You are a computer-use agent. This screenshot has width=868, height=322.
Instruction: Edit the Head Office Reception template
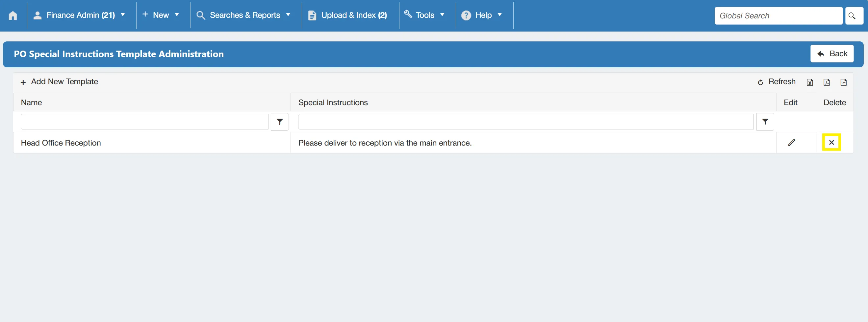coord(792,143)
